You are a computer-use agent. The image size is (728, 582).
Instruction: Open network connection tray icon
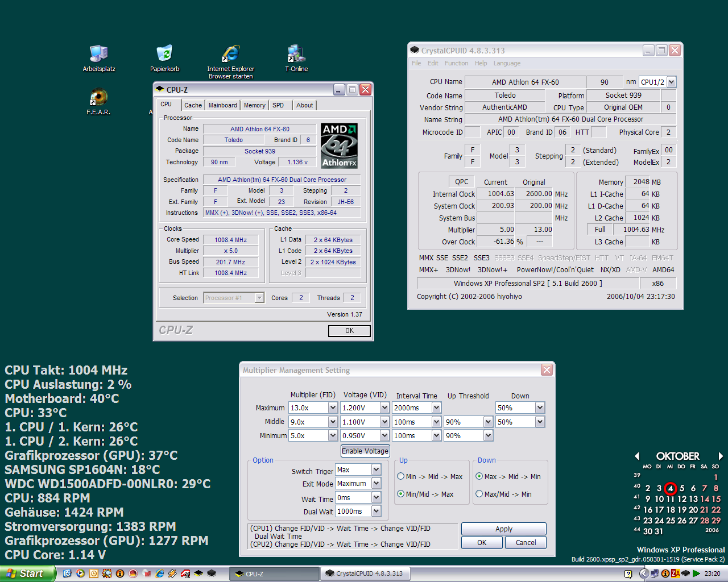click(655, 573)
